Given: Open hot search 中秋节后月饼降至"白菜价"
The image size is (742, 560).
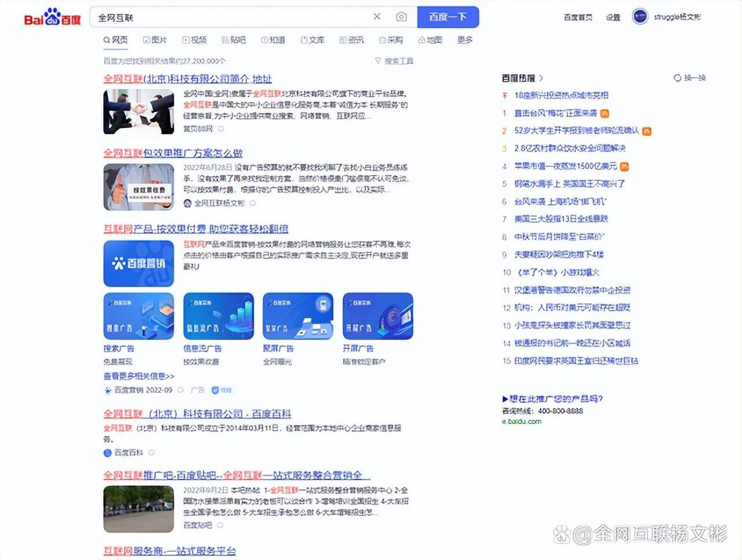Looking at the screenshot, I should pos(559,237).
